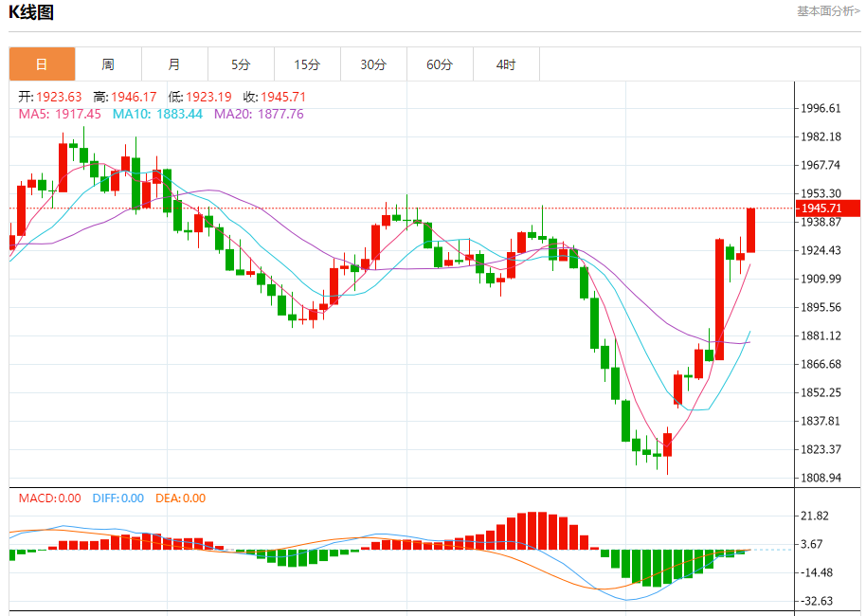Click the 低:1923.19 low price text

(x=200, y=98)
